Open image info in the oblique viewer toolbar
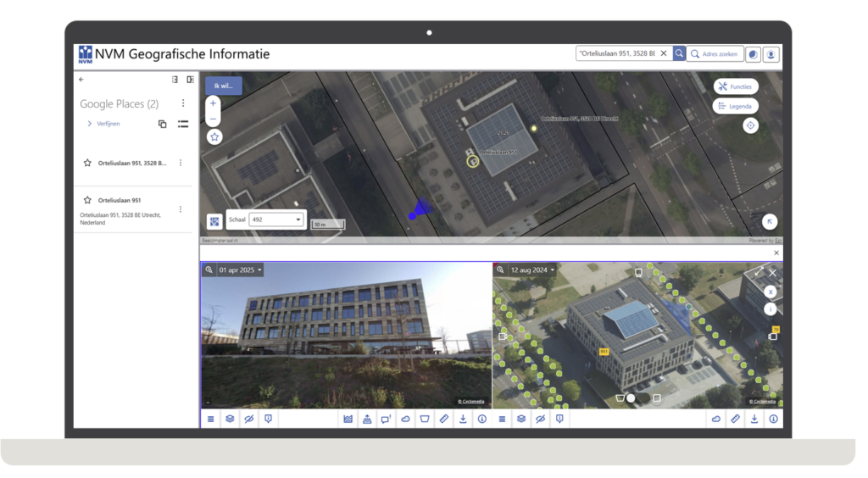Screen dimensions: 868x478 tap(773, 420)
